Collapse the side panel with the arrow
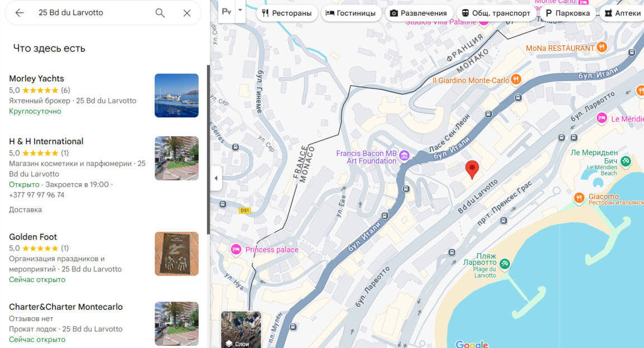Viewport: 644px width, 348px height. [216, 178]
